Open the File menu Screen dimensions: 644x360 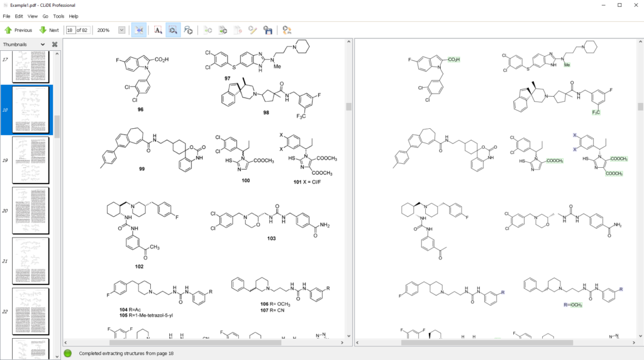click(6, 16)
